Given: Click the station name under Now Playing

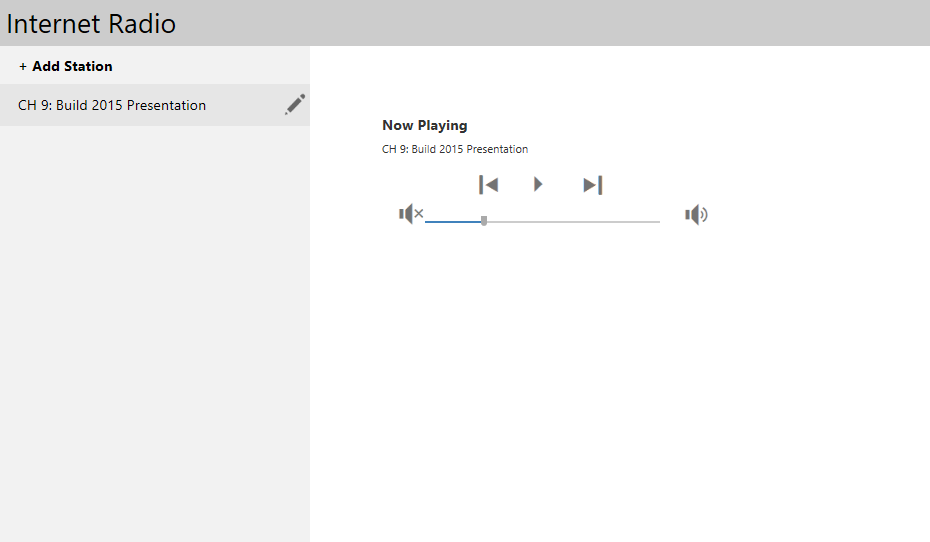Looking at the screenshot, I should point(455,149).
